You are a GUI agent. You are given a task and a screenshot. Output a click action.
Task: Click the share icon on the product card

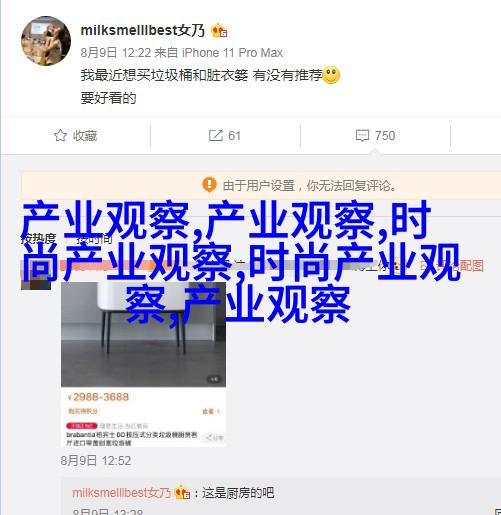[x=214, y=437]
